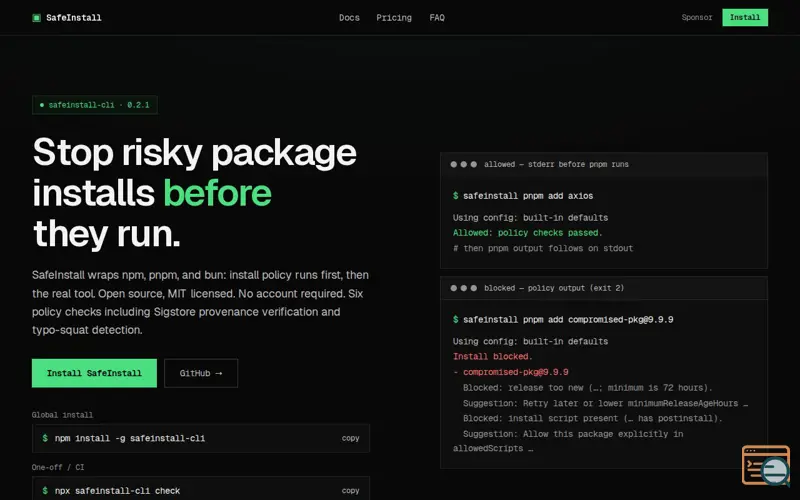Click 'Suggestion: Retry later or lower minimumReleaseAgeHours' line
This screenshot has height=500, width=800.
tap(605, 403)
